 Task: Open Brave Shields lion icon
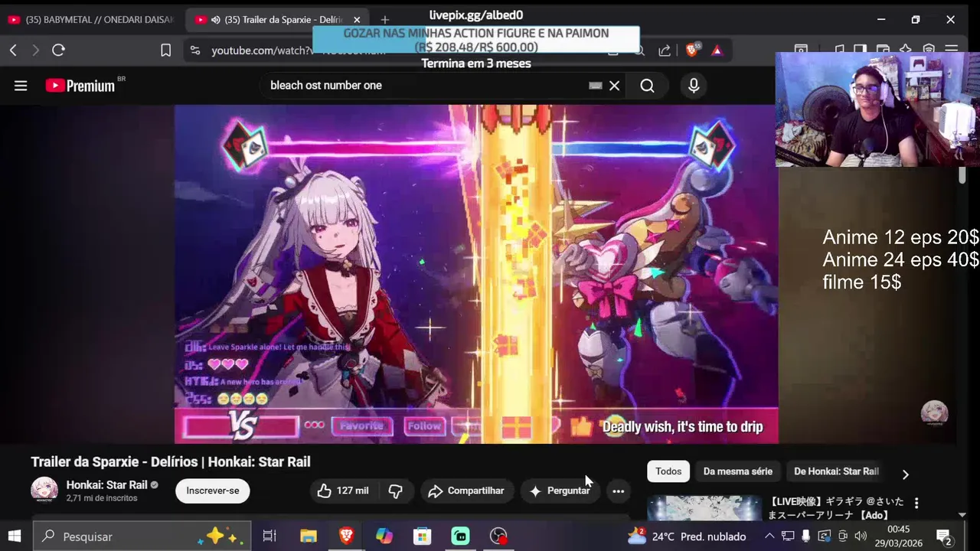[x=692, y=51]
